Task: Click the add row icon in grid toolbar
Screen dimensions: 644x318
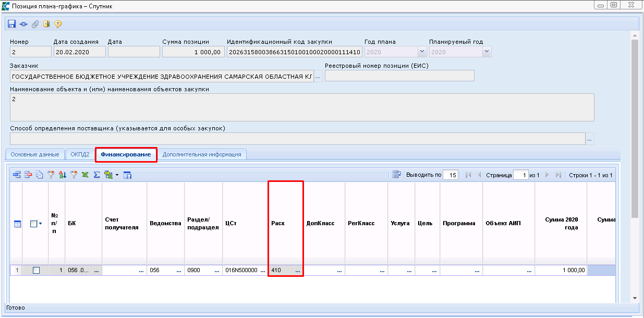Action: coord(17,175)
